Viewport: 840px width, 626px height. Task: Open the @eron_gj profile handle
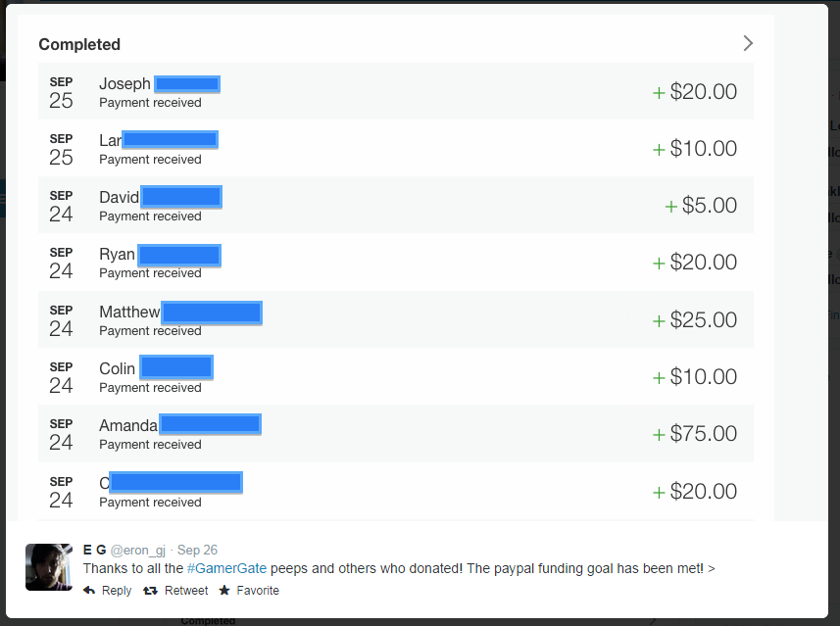click(x=139, y=551)
